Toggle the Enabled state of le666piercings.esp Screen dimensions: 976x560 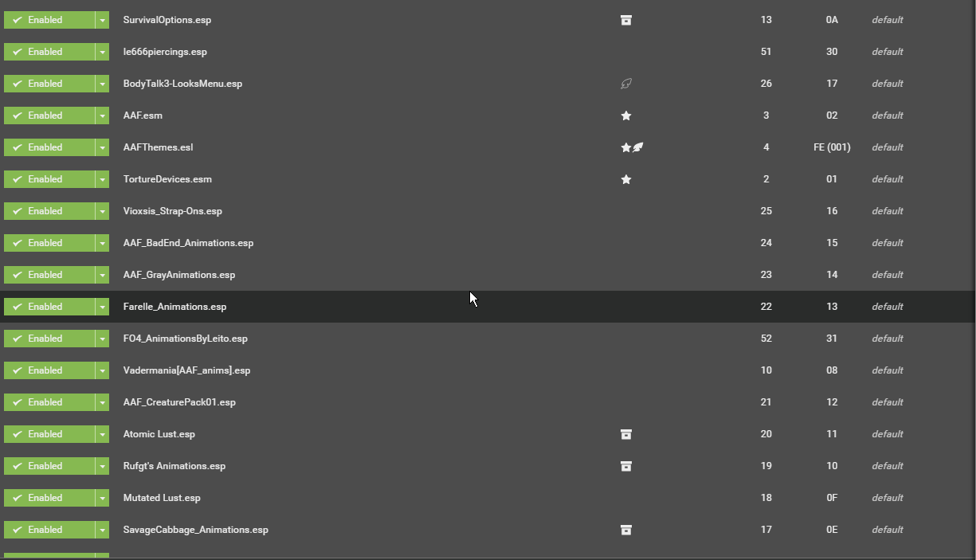point(48,52)
